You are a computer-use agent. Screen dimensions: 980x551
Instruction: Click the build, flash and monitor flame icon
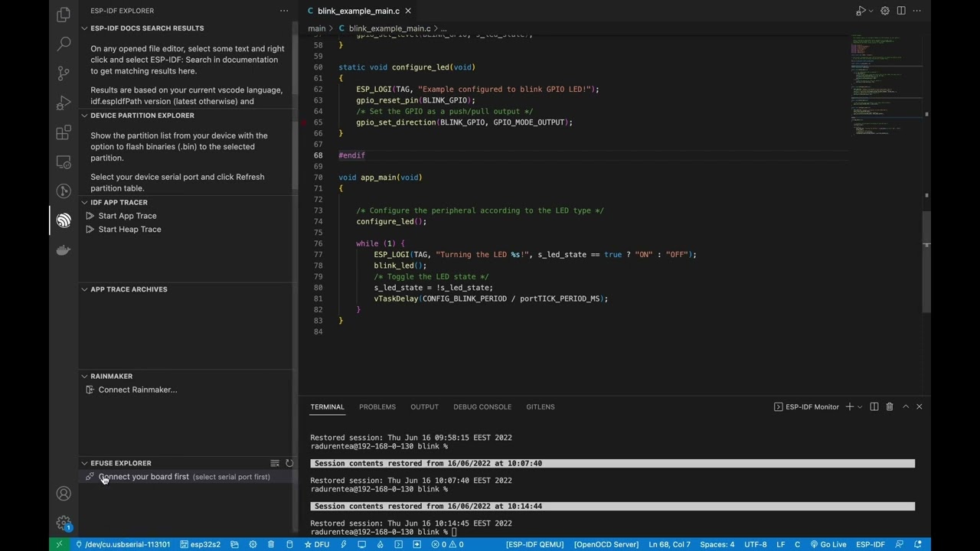click(381, 544)
